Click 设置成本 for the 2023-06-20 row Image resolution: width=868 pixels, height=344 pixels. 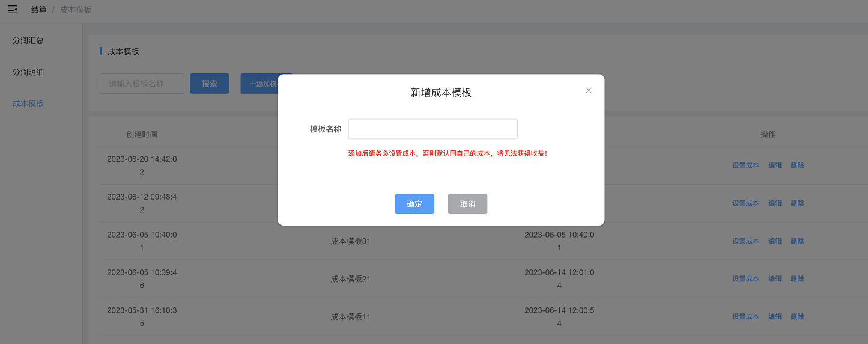[745, 165]
